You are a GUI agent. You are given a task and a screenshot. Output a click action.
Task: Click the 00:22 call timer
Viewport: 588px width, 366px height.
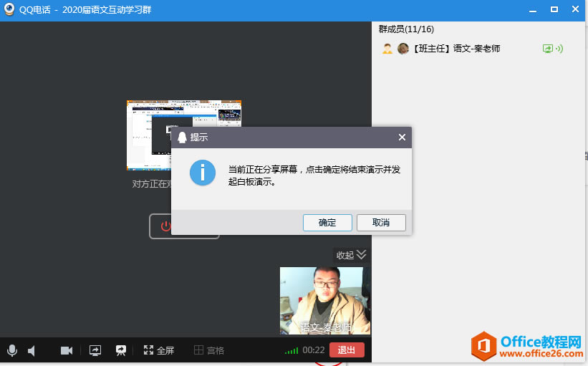tap(314, 350)
